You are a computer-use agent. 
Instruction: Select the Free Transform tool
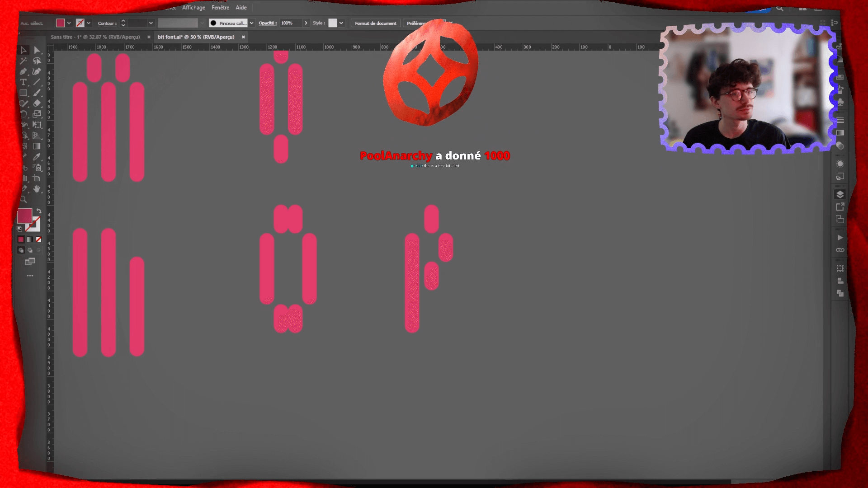pos(37,125)
